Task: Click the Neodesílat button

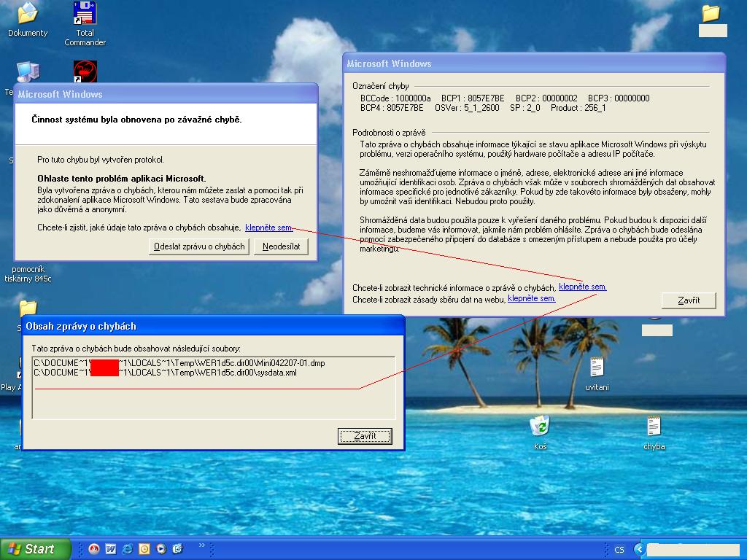Action: coord(281,246)
